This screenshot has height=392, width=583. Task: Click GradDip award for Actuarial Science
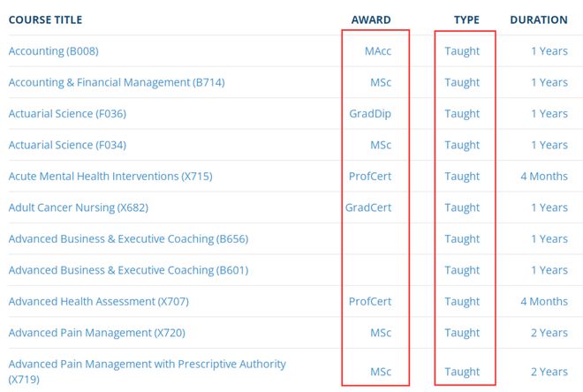pyautogui.click(x=370, y=113)
